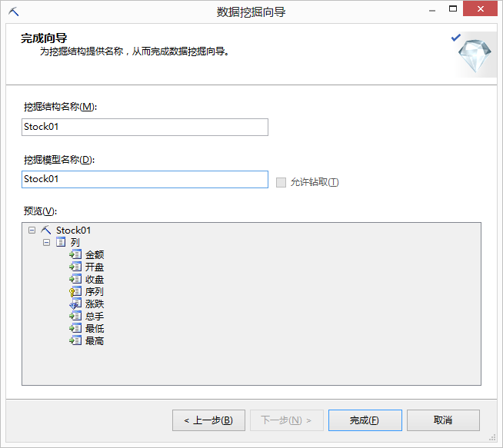Click the table icon next to 列
The height and width of the screenshot is (448, 503).
[x=61, y=242]
